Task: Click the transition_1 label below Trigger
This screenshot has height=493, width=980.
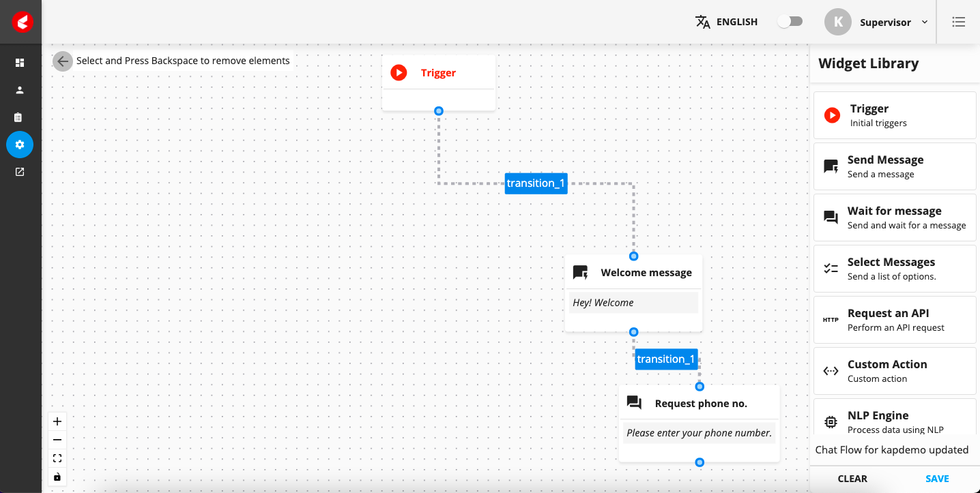Action: 536,183
